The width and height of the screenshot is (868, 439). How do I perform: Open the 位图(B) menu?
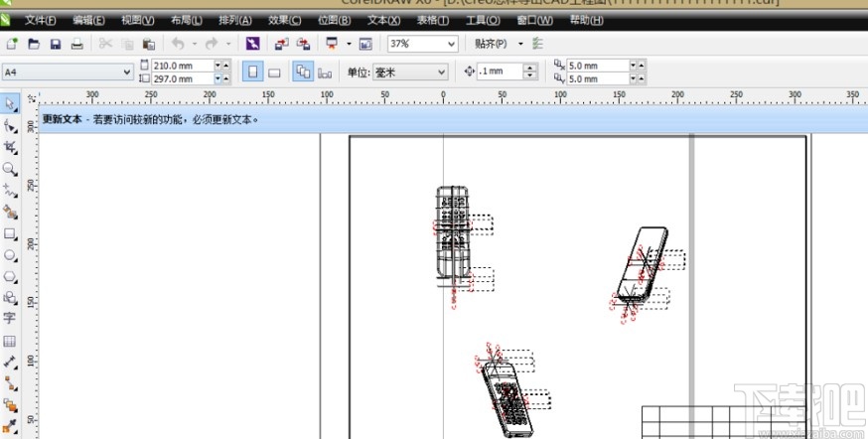(335, 21)
